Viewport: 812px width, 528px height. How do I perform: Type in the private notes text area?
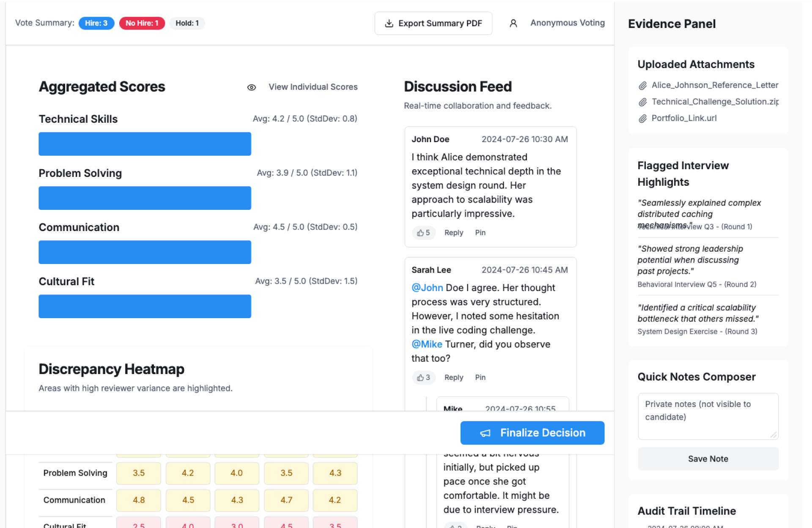[x=708, y=416]
